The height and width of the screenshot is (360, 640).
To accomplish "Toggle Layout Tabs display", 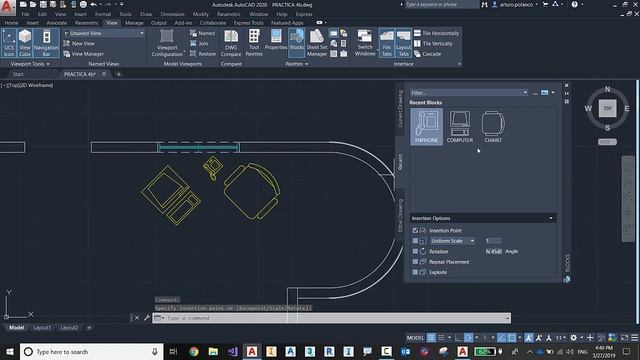I will coord(403,43).
